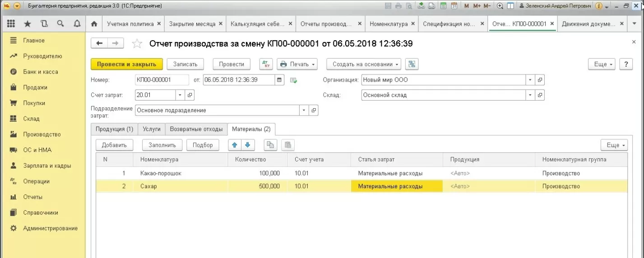Open help with the ? button
The image size is (644, 258).
626,64
